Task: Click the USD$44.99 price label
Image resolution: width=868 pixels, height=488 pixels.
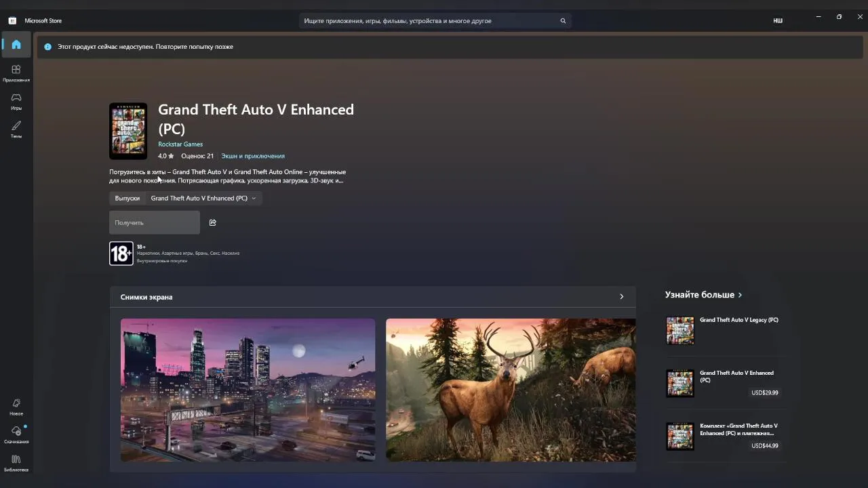Action: click(x=765, y=446)
